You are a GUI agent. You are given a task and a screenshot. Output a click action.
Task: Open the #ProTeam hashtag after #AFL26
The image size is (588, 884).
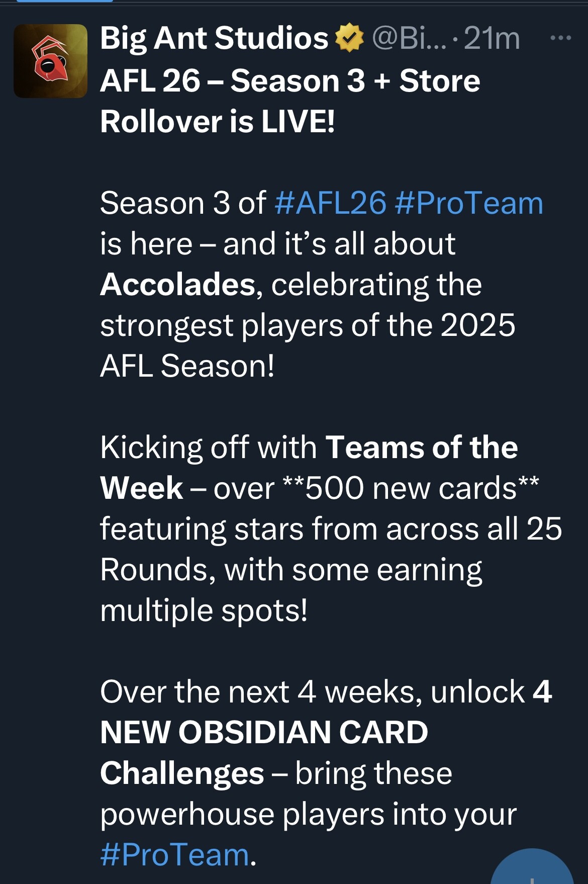[469, 203]
